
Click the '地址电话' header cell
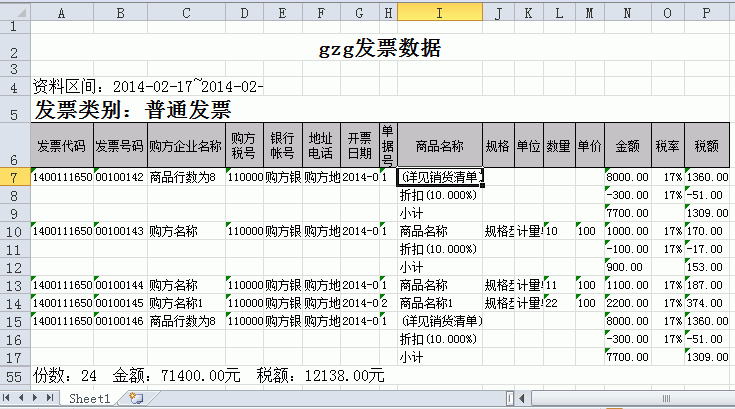click(322, 146)
